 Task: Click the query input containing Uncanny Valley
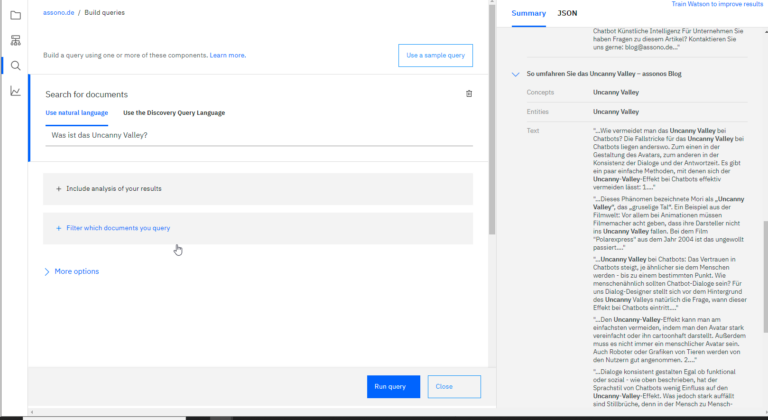259,135
